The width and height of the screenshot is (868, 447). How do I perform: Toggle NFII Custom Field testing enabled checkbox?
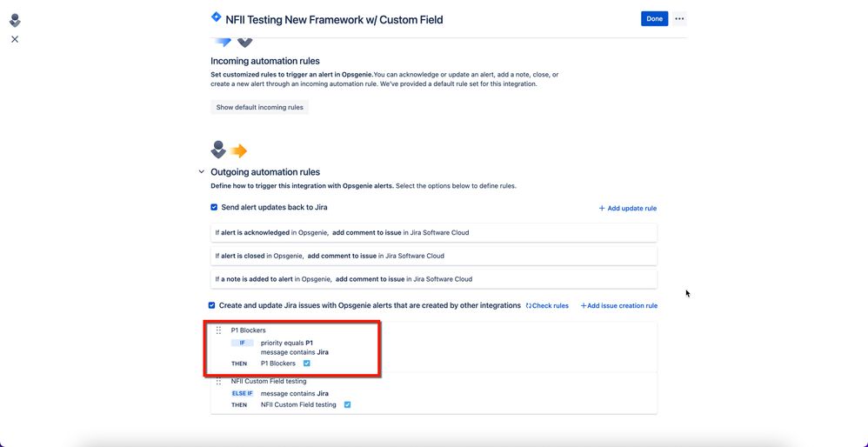click(348, 404)
